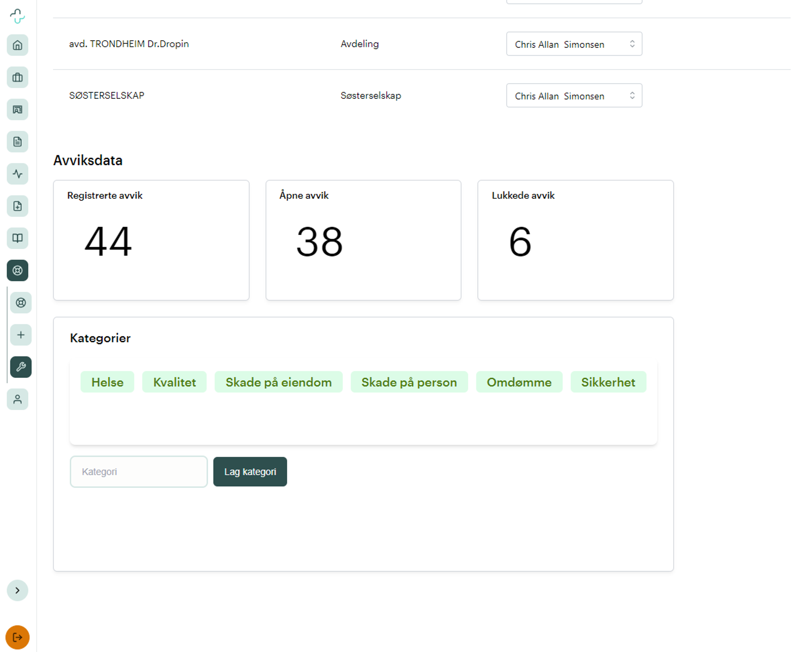Select the Kvalitet category tag

click(x=174, y=382)
